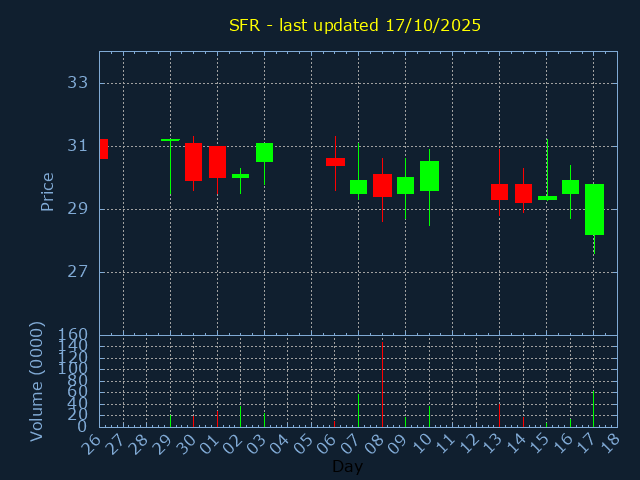This screenshot has height=480, width=640.
Task: Select the green candlestick on day 10
Action: point(429,176)
